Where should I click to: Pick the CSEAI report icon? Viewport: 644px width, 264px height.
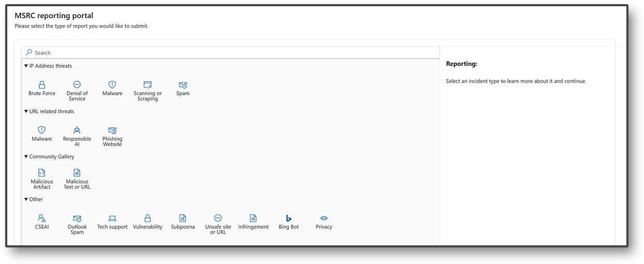42,218
